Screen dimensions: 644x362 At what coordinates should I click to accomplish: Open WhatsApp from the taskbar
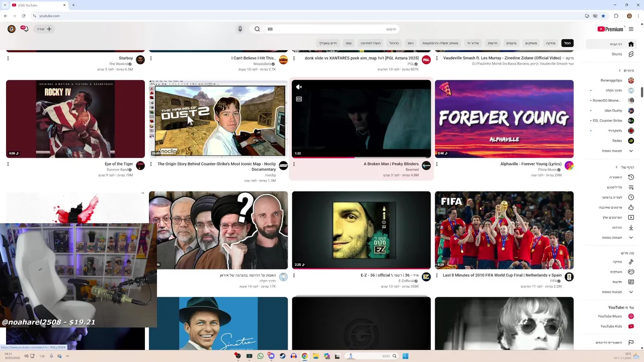pos(260,356)
